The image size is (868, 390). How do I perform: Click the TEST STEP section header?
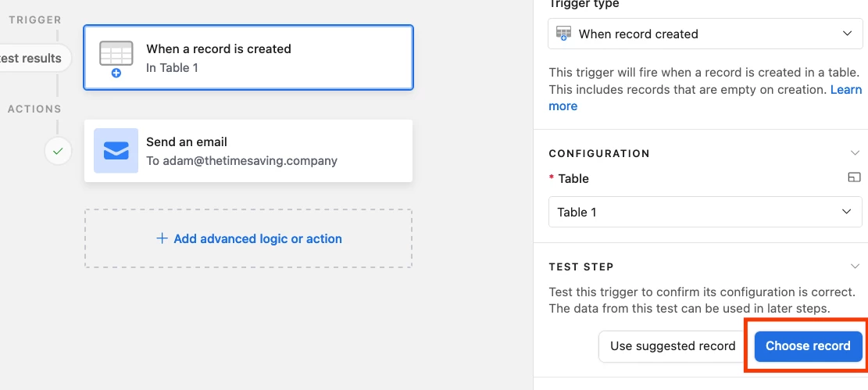(581, 267)
